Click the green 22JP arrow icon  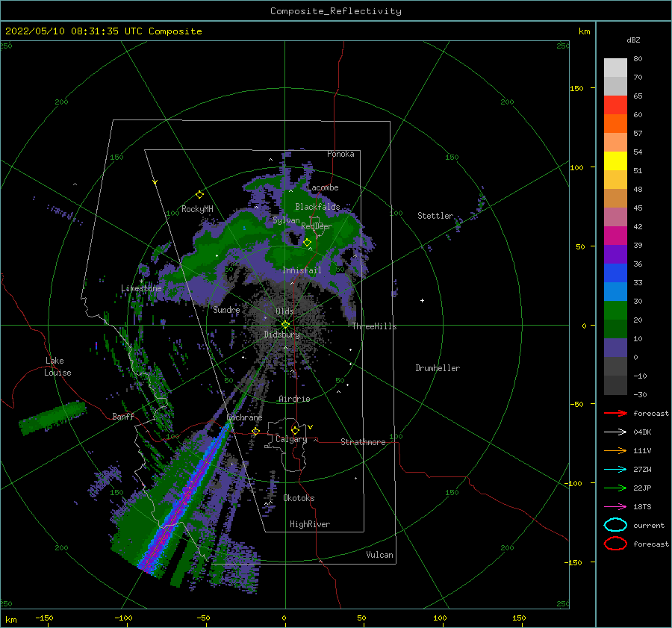click(x=615, y=488)
